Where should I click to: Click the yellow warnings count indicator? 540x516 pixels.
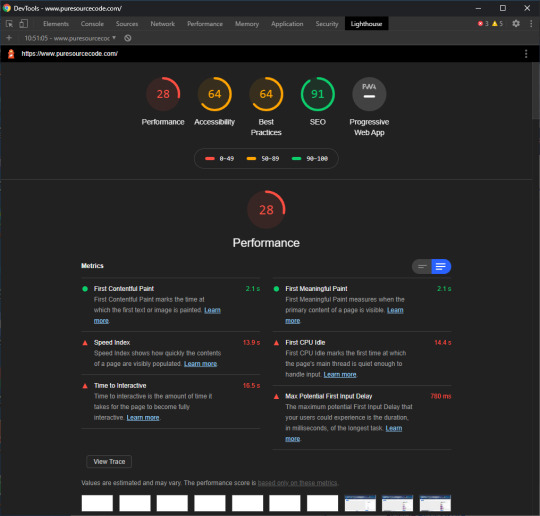(497, 24)
